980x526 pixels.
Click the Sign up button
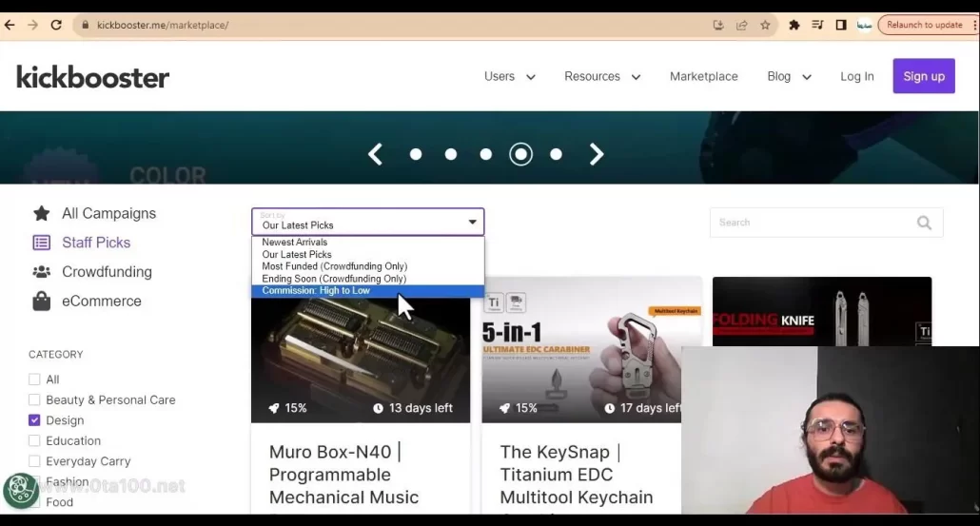coord(923,76)
